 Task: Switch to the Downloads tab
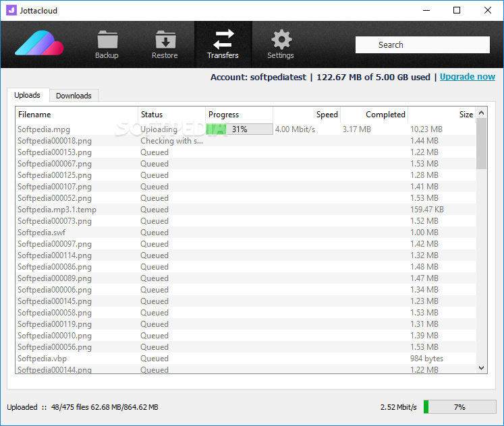click(74, 96)
